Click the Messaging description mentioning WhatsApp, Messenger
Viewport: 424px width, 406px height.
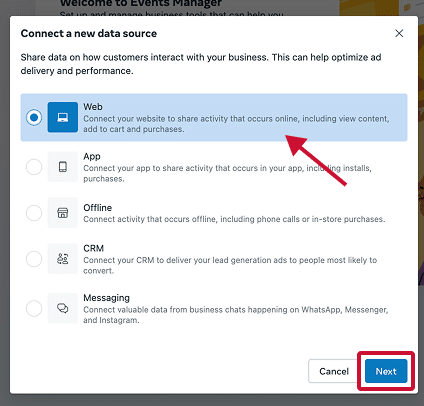[x=236, y=315]
